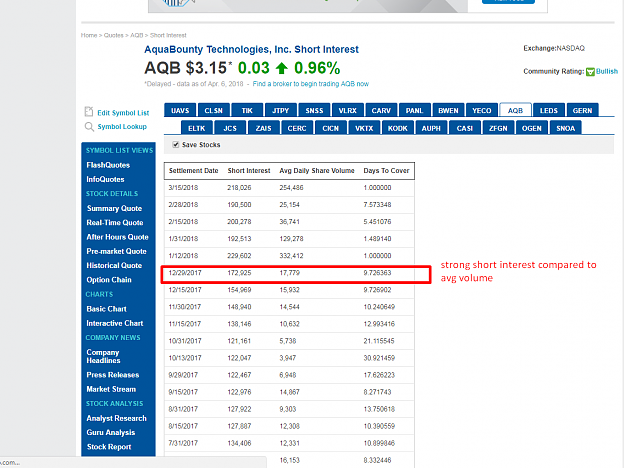The height and width of the screenshot is (468, 625).
Task: Open the AUPH symbol tab
Action: click(431, 128)
